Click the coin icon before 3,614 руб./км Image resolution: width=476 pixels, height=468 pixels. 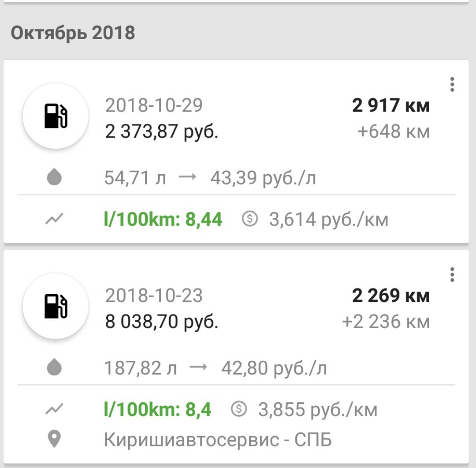pos(250,218)
